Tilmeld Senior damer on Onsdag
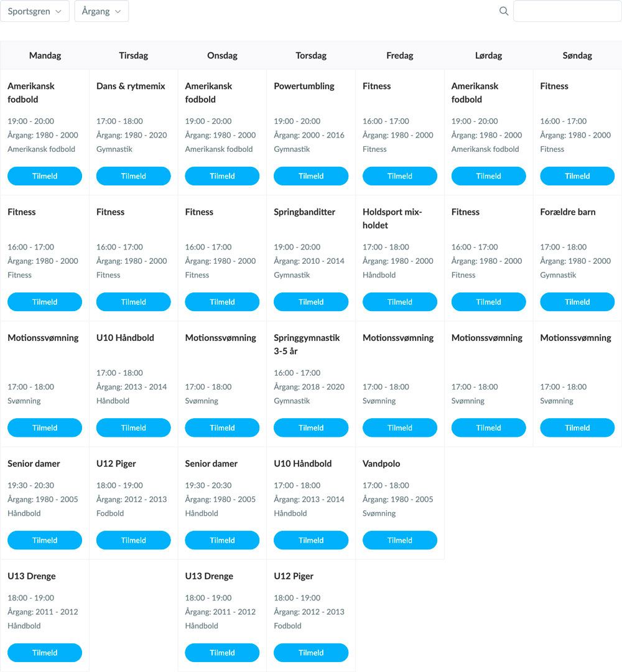622x672 pixels. pyautogui.click(x=222, y=541)
